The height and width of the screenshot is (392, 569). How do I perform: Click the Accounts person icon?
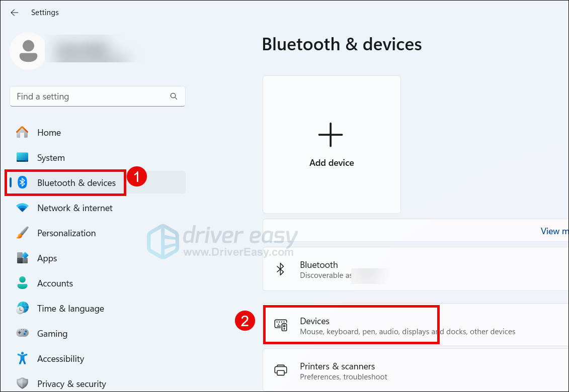[22, 283]
